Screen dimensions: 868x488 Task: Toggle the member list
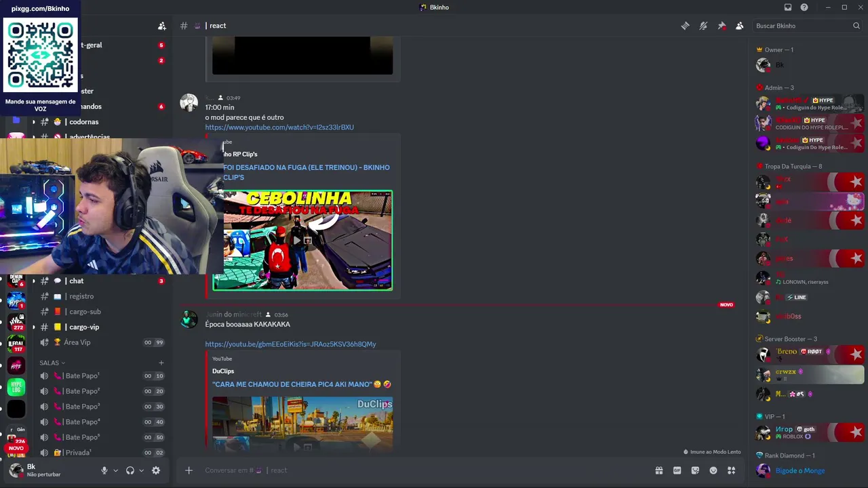740,26
